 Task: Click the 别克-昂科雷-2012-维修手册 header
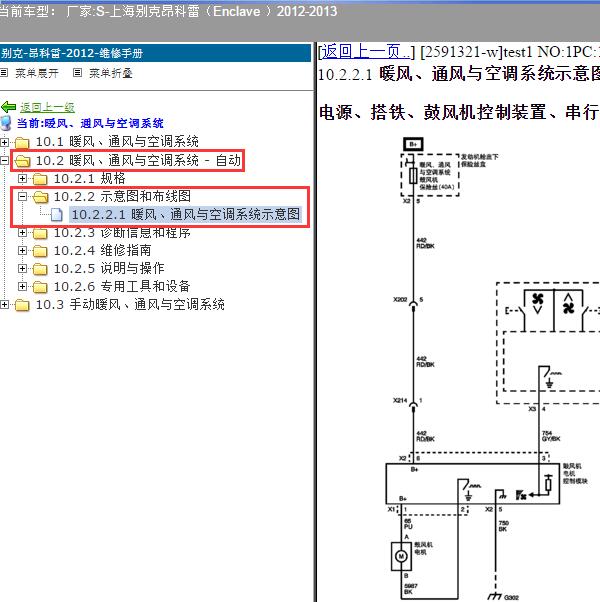(x=72, y=53)
